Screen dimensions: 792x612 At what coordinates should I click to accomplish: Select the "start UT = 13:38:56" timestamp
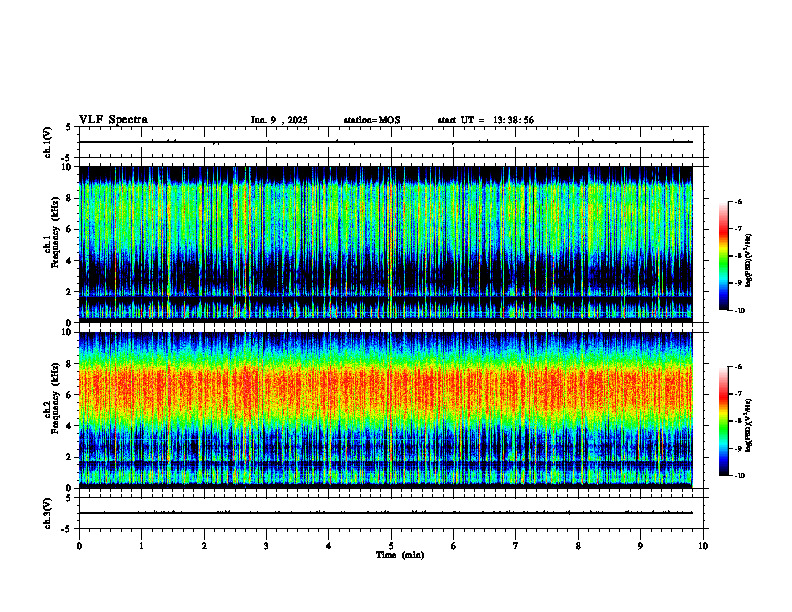(485, 120)
